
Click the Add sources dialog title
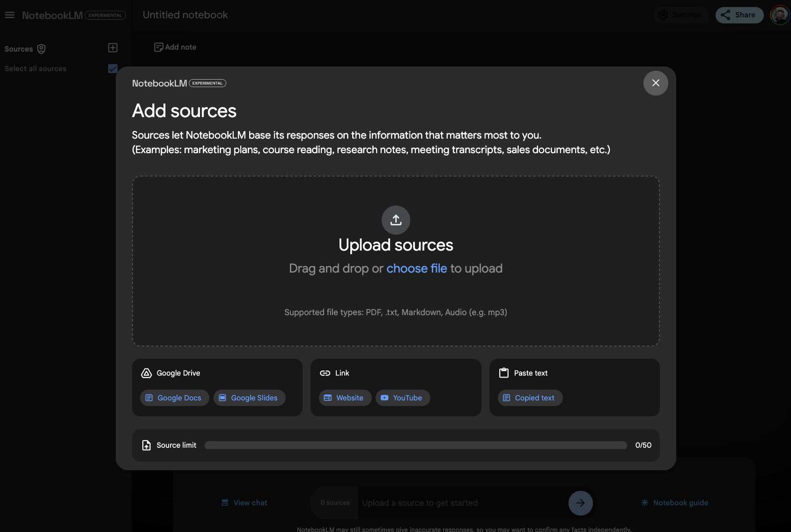click(x=184, y=111)
